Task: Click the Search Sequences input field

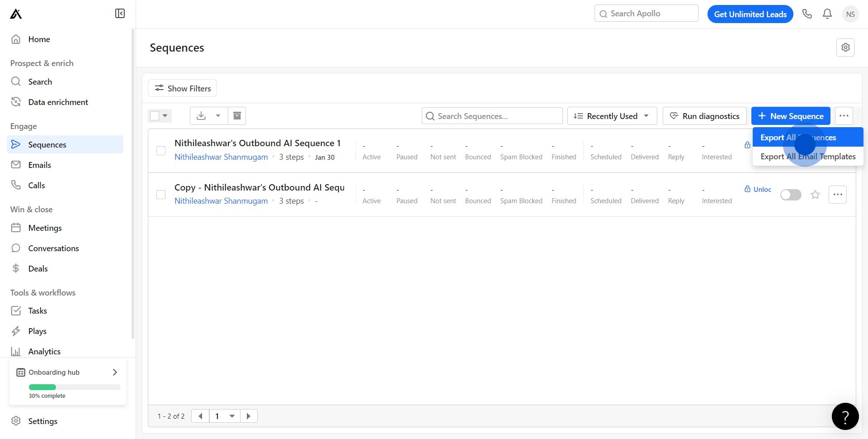Action: (x=493, y=116)
